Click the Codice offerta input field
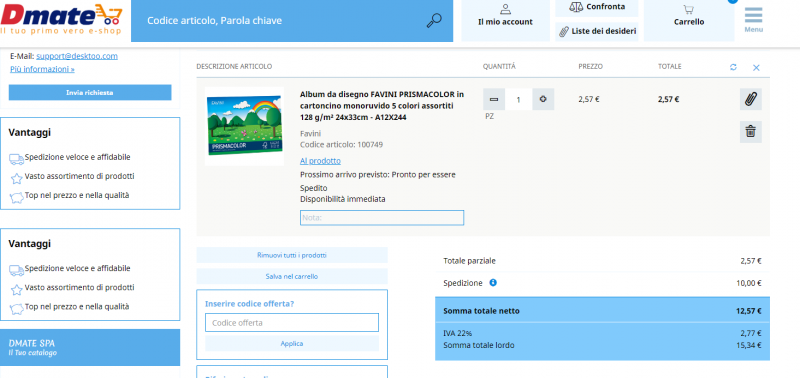 pos(292,323)
